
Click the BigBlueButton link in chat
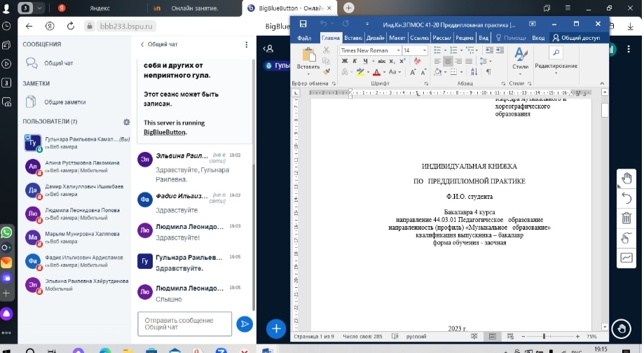click(165, 132)
